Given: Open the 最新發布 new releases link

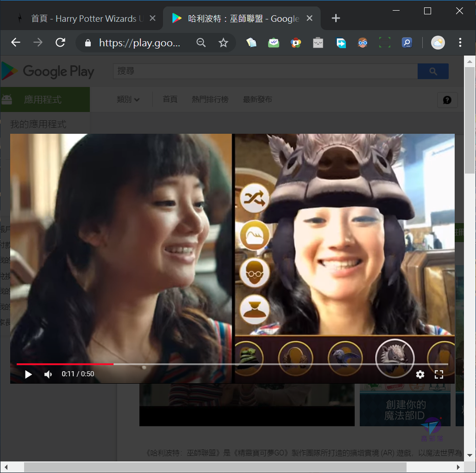Looking at the screenshot, I should (x=258, y=99).
